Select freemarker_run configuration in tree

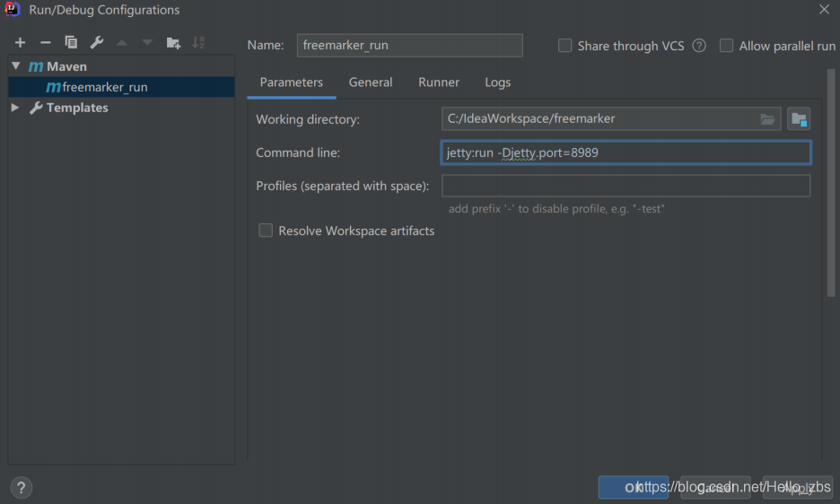pos(122,87)
